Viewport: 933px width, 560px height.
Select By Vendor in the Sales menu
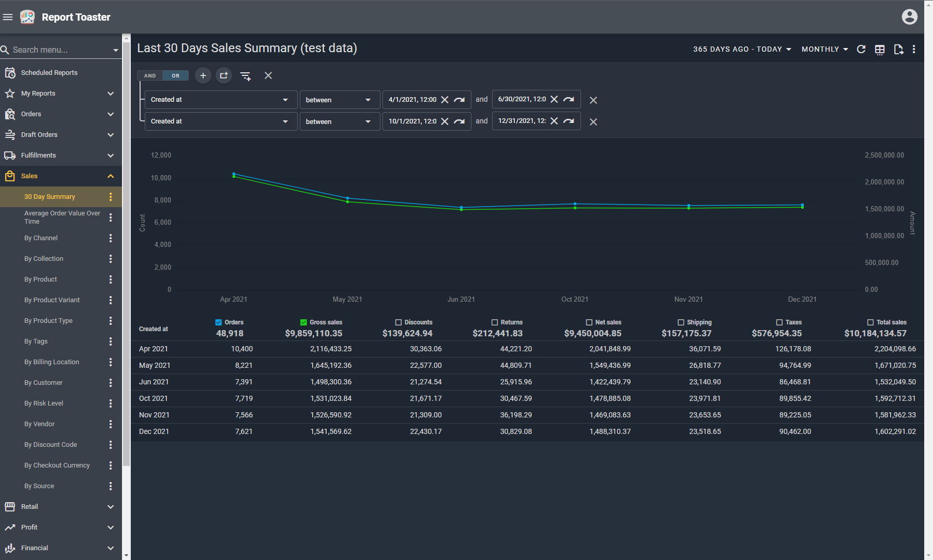[x=39, y=424]
